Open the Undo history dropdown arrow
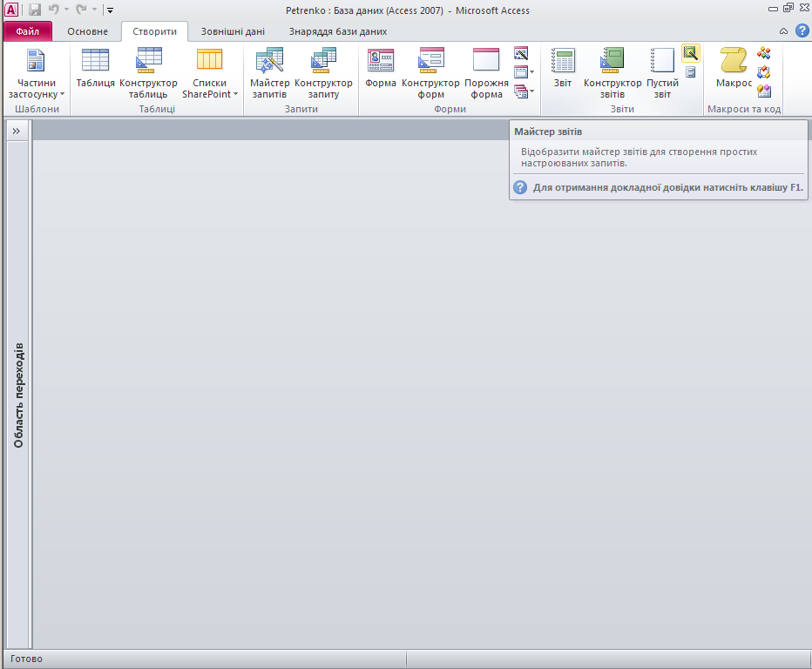812x669 pixels. point(66,10)
